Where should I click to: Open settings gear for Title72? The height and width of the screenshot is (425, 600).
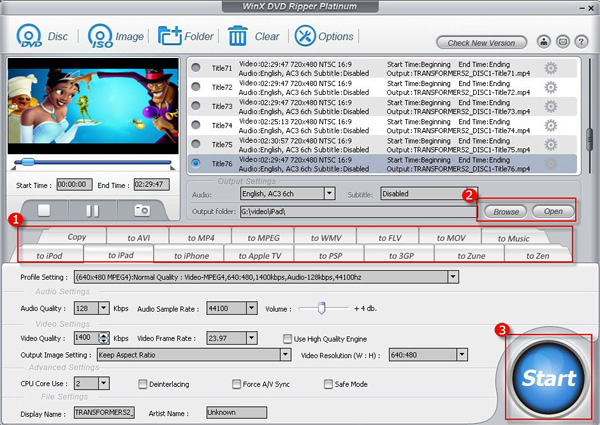pyautogui.click(x=551, y=87)
